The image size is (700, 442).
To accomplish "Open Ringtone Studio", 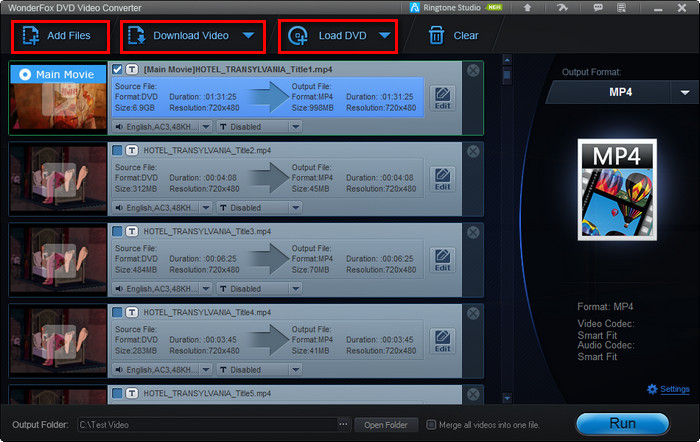I will [x=456, y=8].
